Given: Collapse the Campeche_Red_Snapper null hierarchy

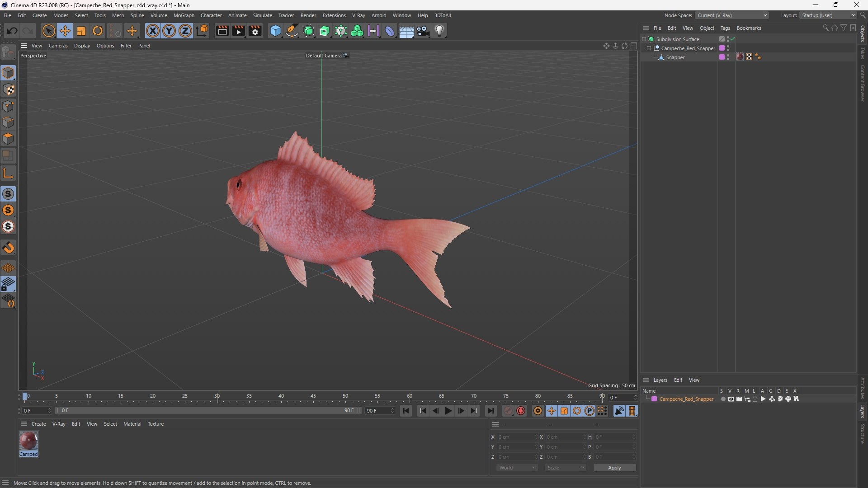Looking at the screenshot, I should [649, 48].
